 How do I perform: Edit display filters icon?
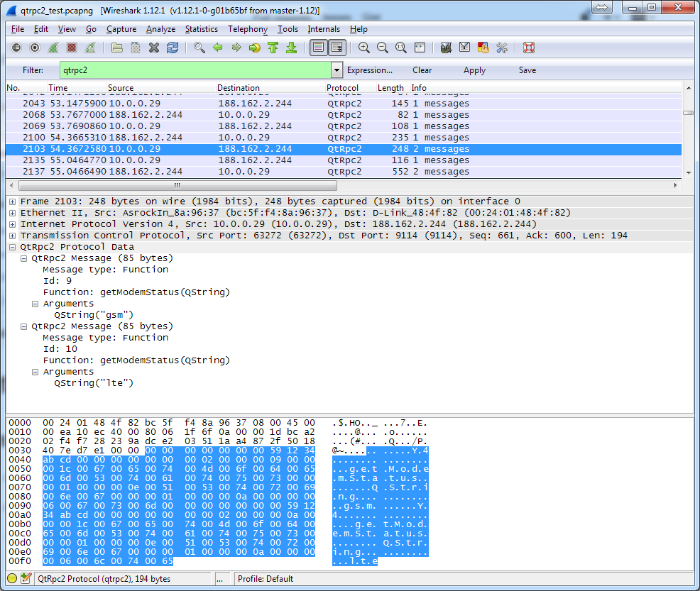pos(465,48)
